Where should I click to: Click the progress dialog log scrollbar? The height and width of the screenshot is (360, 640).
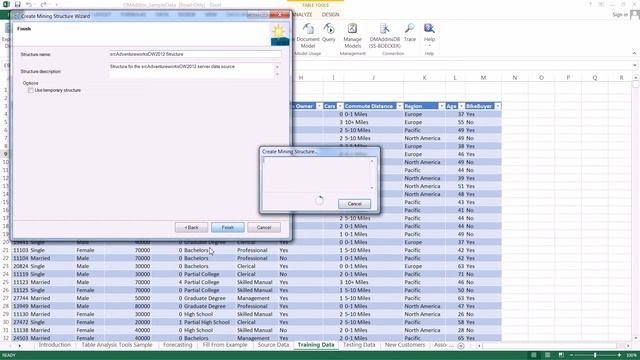372,174
